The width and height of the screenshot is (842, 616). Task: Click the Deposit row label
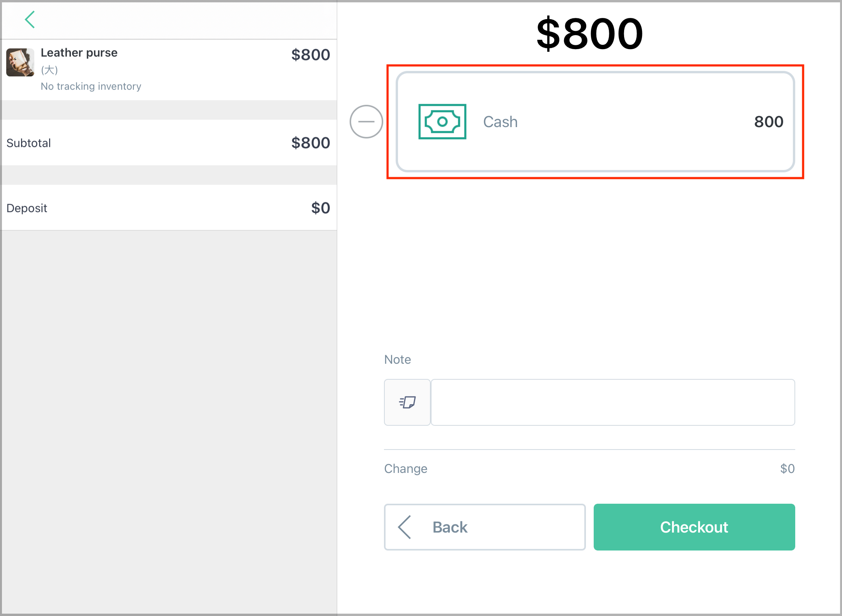point(27,208)
